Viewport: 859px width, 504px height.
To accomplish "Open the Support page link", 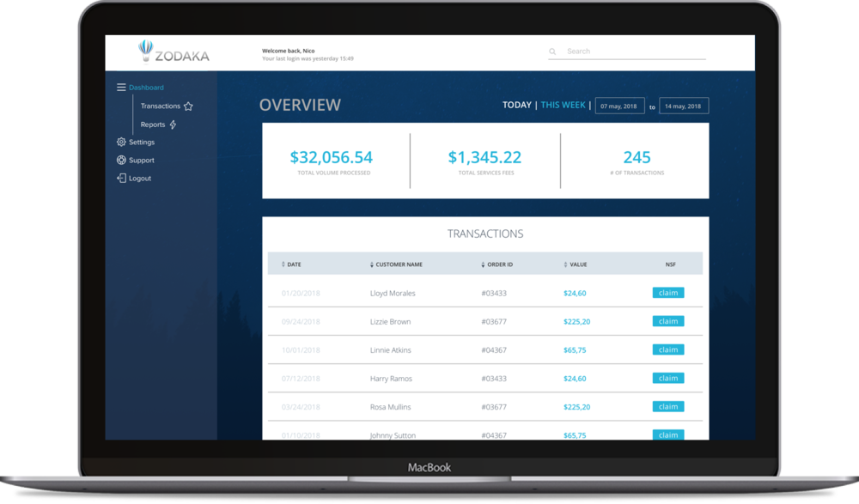I will coord(142,160).
